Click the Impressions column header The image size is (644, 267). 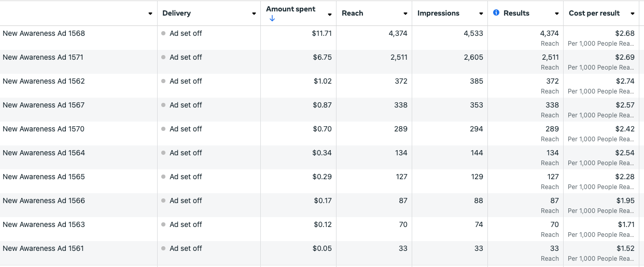tap(438, 13)
